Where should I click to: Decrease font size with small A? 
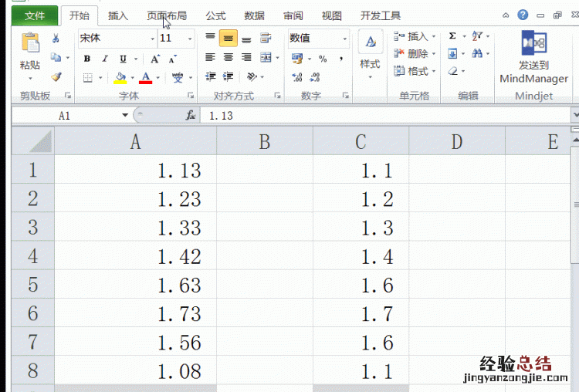(172, 59)
